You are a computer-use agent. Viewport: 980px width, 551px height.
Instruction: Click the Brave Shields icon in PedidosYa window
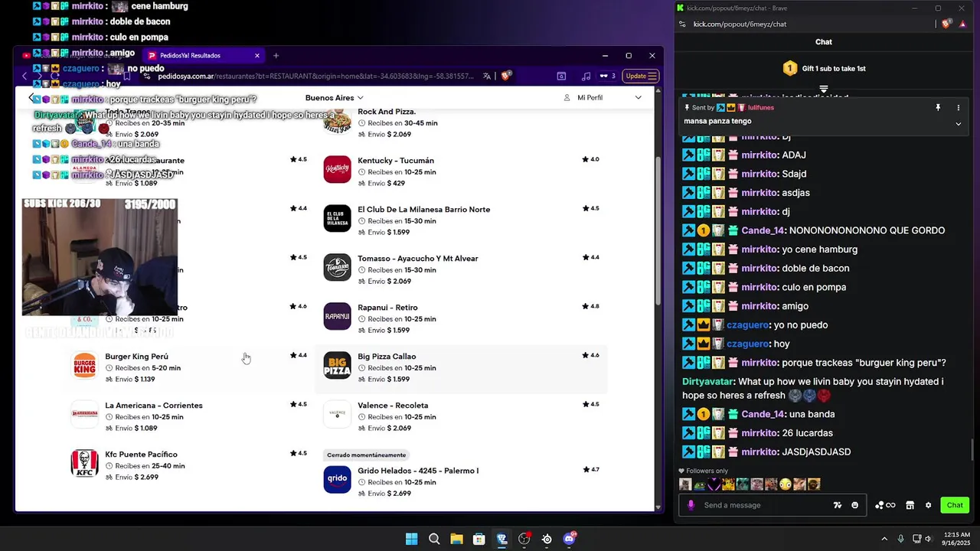(x=505, y=76)
